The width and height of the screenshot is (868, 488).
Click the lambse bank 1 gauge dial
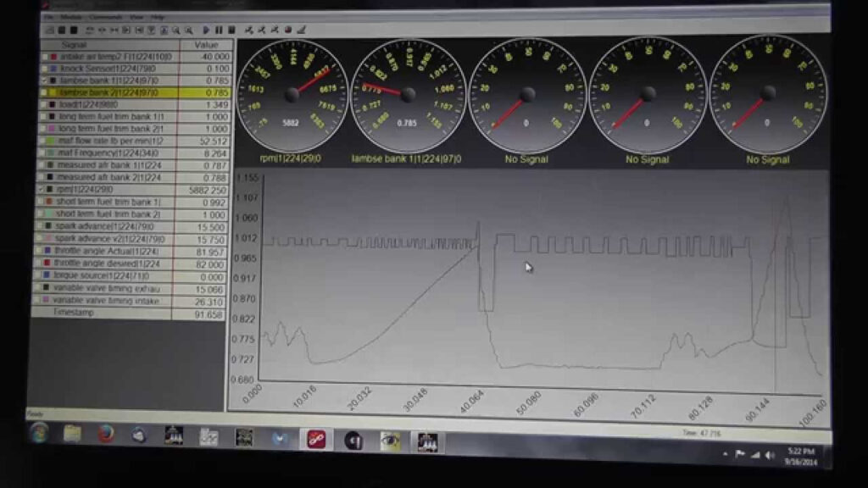tap(408, 95)
